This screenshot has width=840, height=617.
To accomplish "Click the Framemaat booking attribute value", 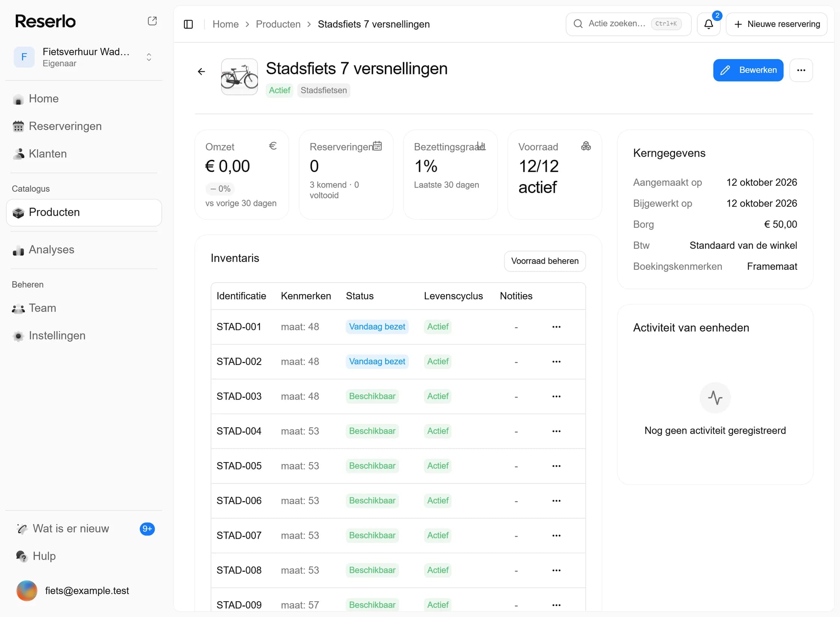I will click(x=772, y=267).
